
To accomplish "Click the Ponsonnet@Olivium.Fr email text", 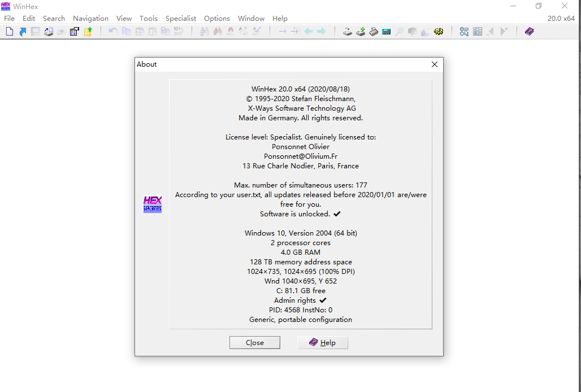I will click(x=301, y=156).
